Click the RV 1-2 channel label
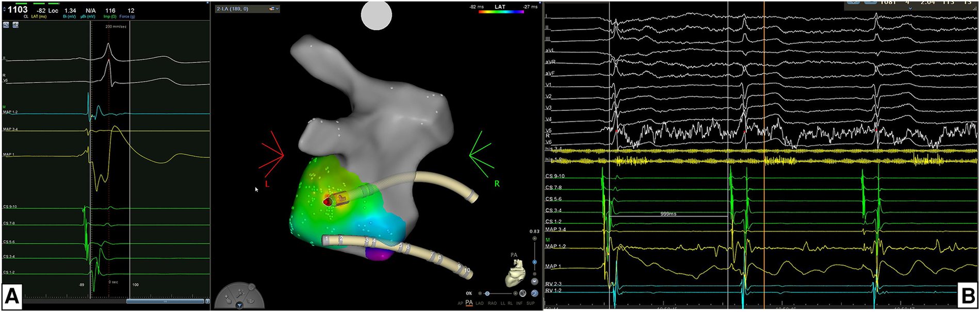 (x=553, y=291)
